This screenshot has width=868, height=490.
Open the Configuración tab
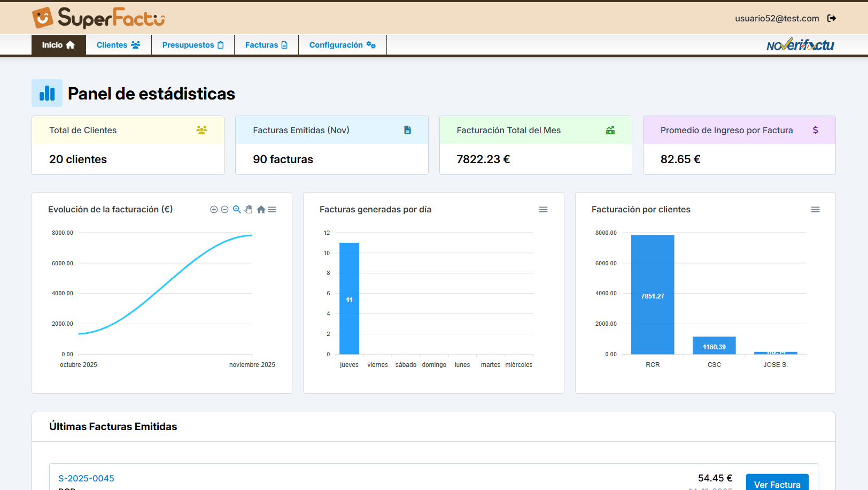click(342, 45)
